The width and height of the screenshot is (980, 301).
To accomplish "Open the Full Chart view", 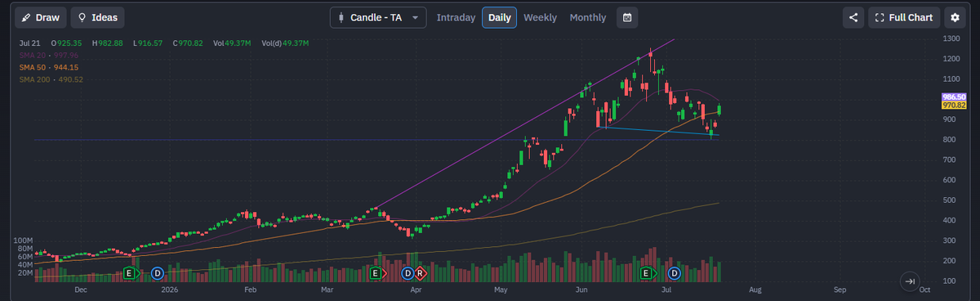I will [903, 17].
